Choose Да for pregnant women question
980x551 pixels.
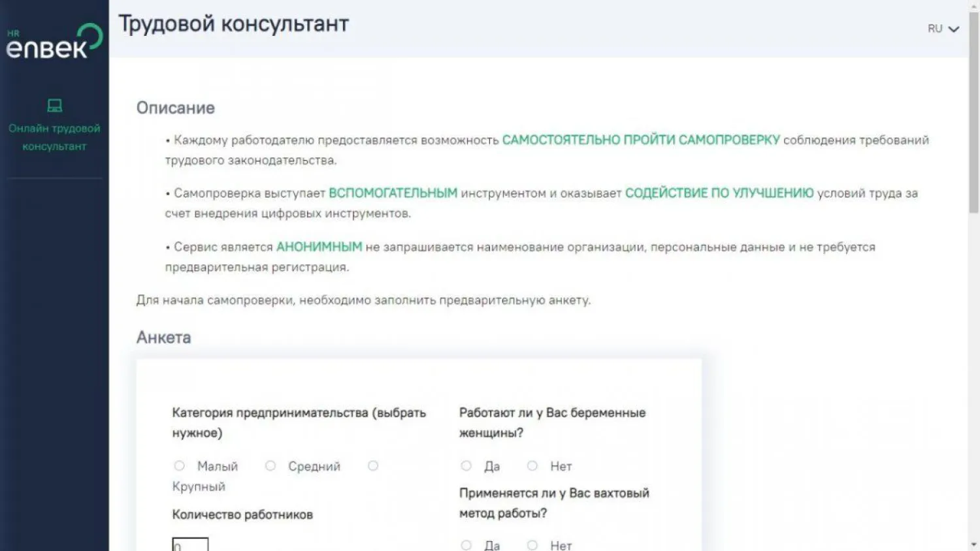pyautogui.click(x=466, y=465)
